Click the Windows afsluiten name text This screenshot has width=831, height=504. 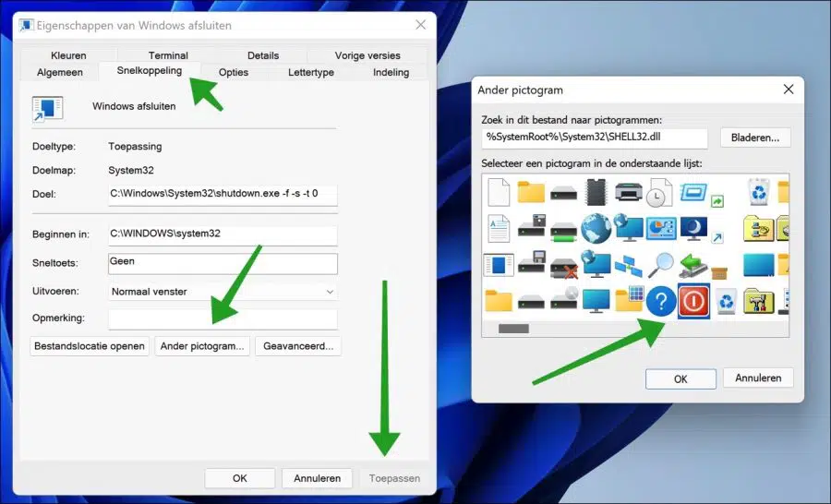tap(134, 106)
